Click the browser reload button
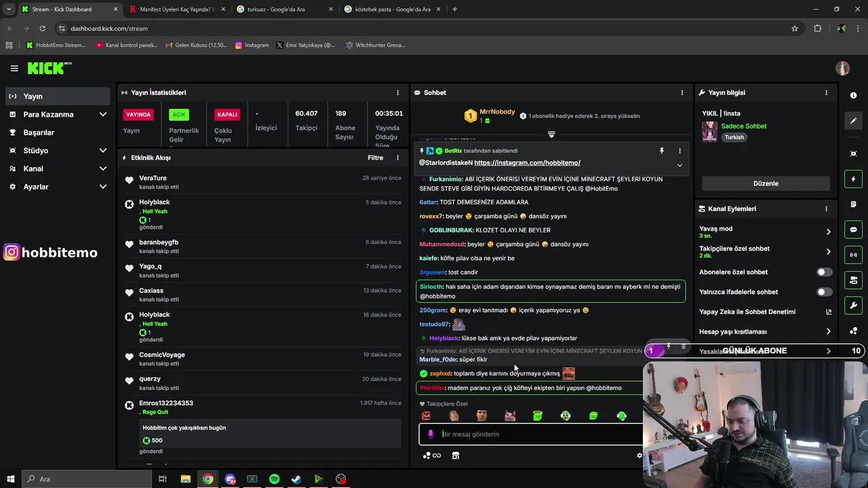The image size is (868, 488). pyautogui.click(x=42, y=28)
